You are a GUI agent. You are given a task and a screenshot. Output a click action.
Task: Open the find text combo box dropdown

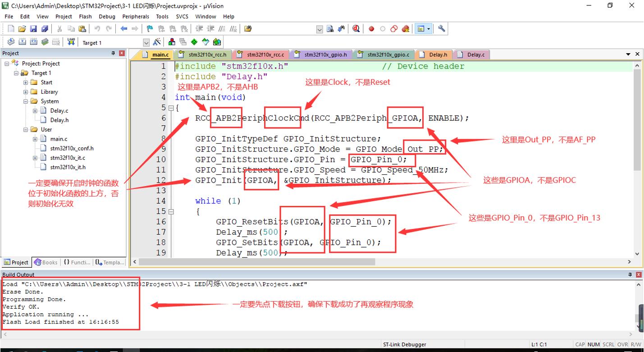coord(320,29)
